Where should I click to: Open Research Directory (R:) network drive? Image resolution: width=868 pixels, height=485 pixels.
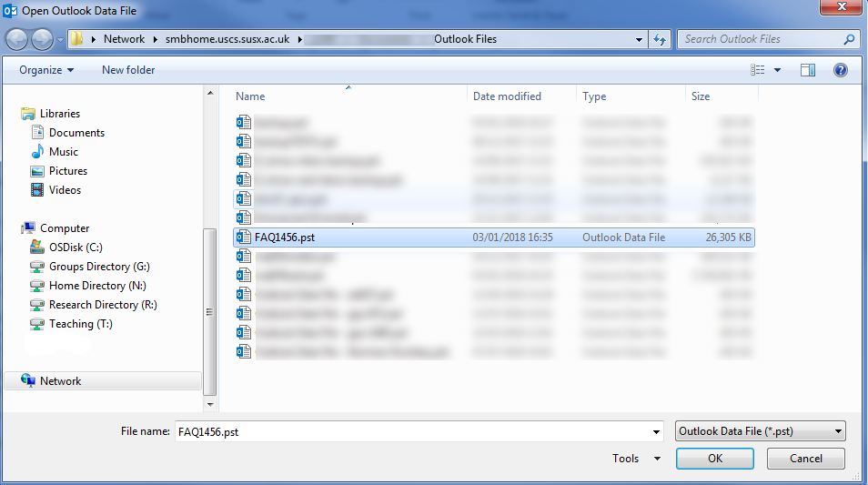tap(103, 305)
